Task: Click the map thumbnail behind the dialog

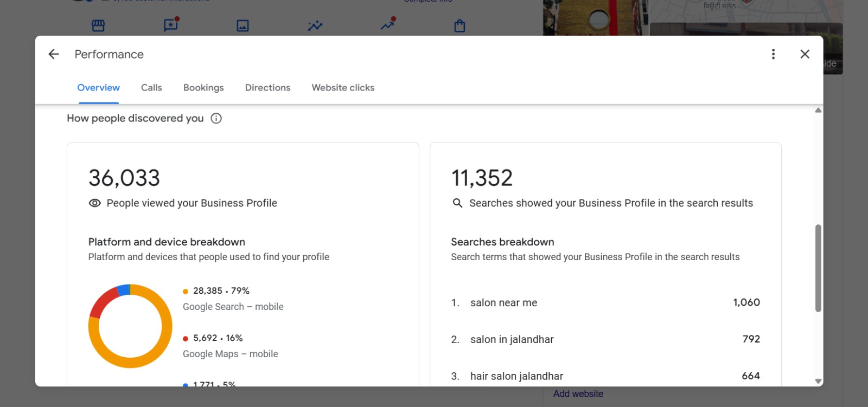Action: pos(746,12)
